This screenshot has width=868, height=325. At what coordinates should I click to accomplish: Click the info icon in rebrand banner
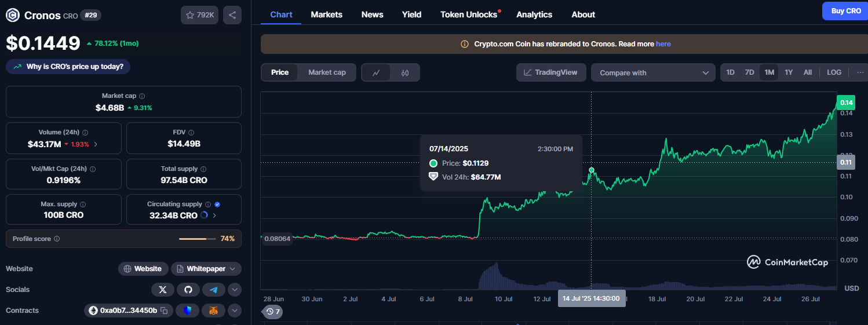tap(465, 44)
